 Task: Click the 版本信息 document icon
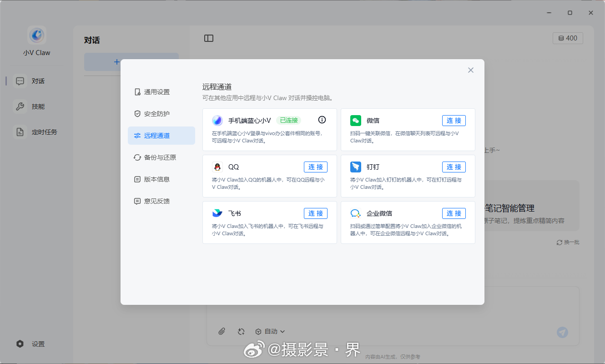[x=137, y=179]
